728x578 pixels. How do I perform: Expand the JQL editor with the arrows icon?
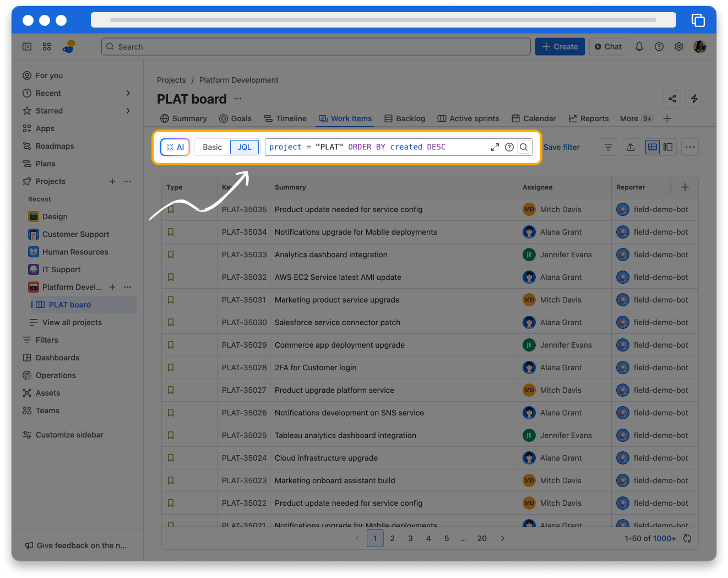(x=495, y=147)
